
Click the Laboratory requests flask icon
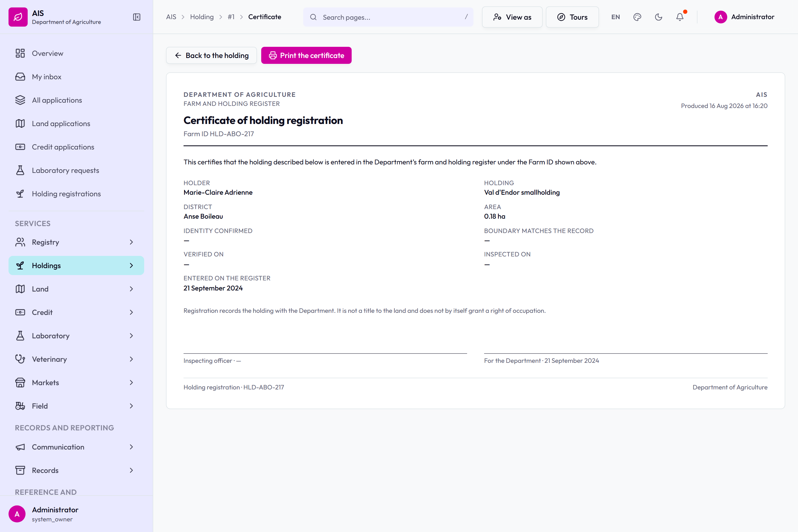pos(20,170)
